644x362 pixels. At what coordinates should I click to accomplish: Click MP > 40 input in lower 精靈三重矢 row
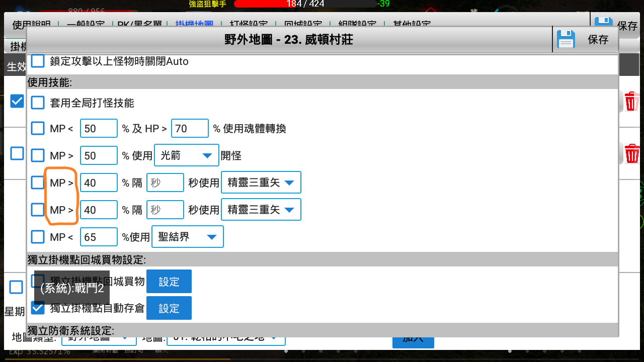pos(99,209)
